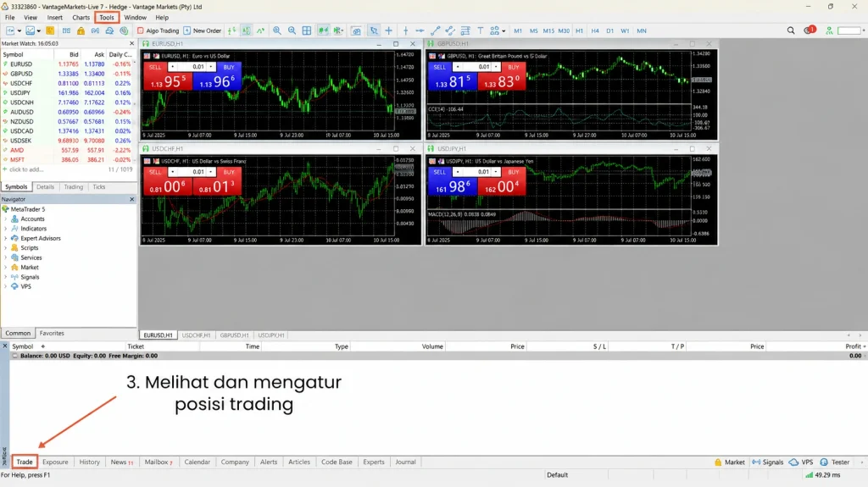The width and height of the screenshot is (868, 487).
Task: Expand the Accounts node in Navigator
Action: tap(6, 219)
